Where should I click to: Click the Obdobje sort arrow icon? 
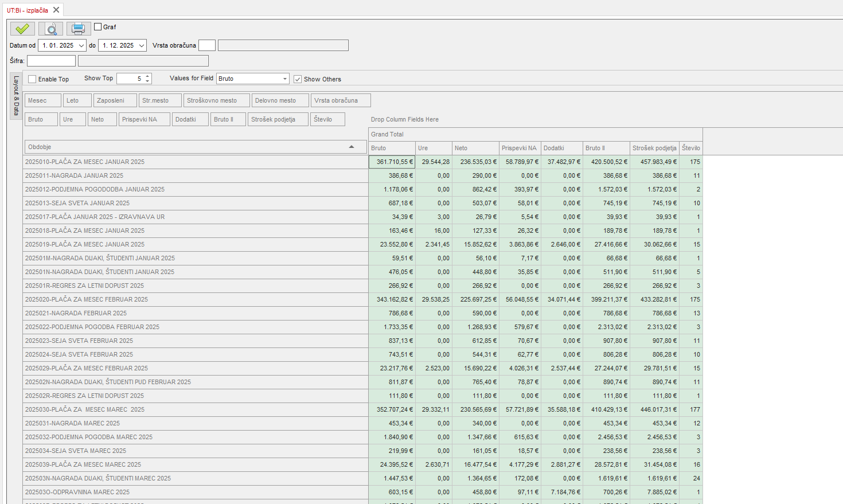[x=352, y=147]
